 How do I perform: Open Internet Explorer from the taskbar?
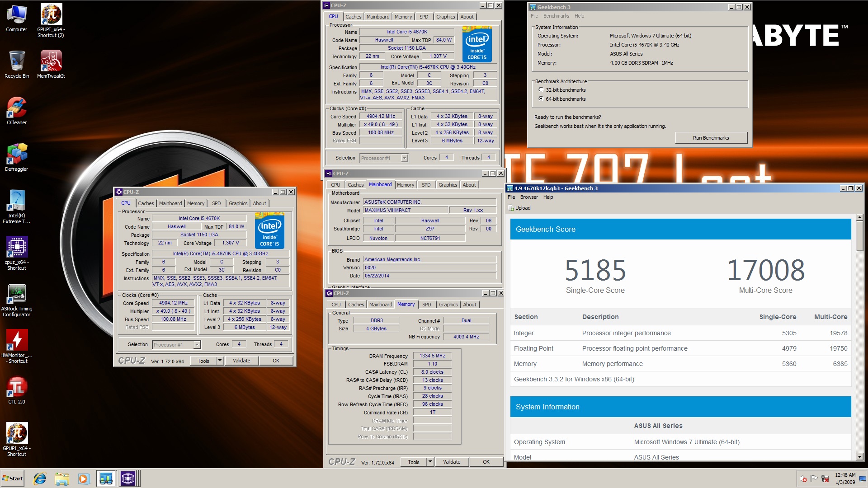(x=40, y=479)
